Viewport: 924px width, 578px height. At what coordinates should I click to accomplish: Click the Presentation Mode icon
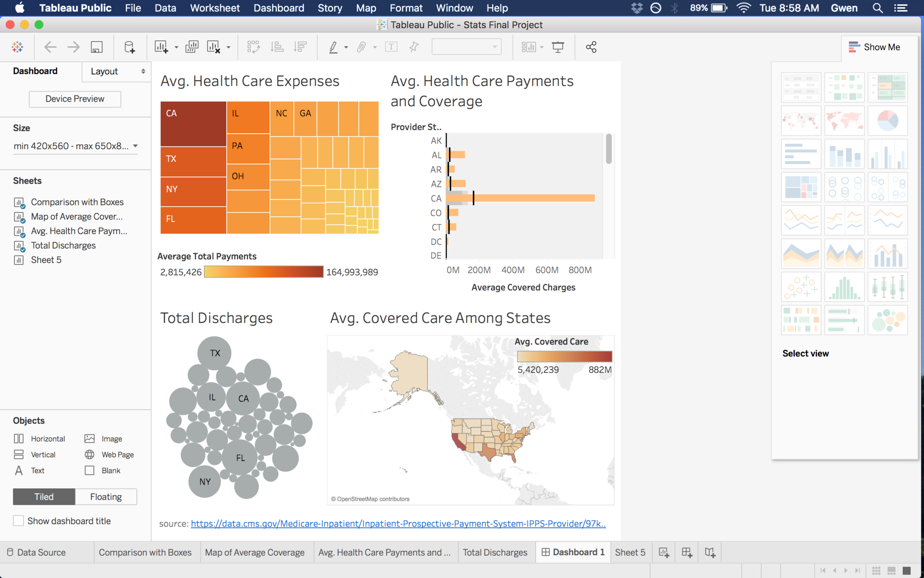558,47
